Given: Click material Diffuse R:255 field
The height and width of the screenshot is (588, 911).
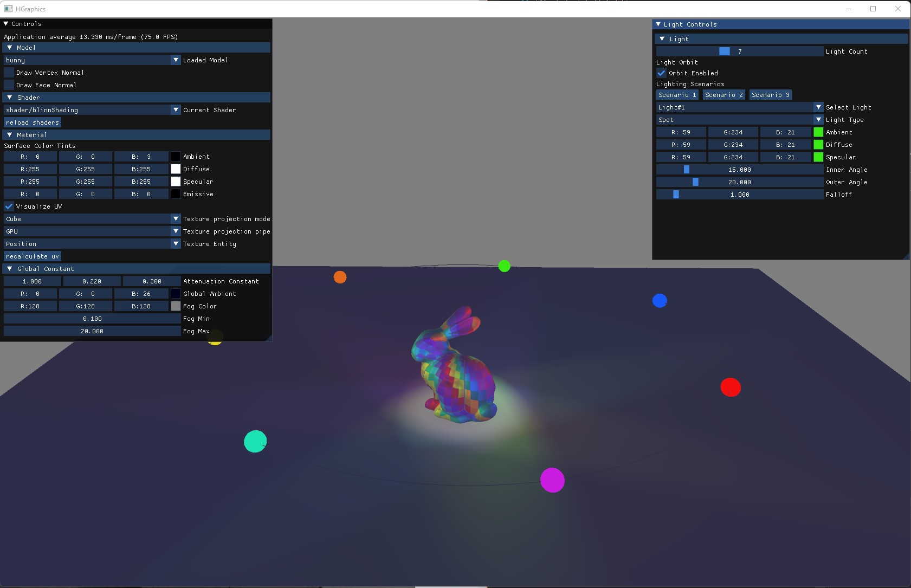Looking at the screenshot, I should (30, 169).
